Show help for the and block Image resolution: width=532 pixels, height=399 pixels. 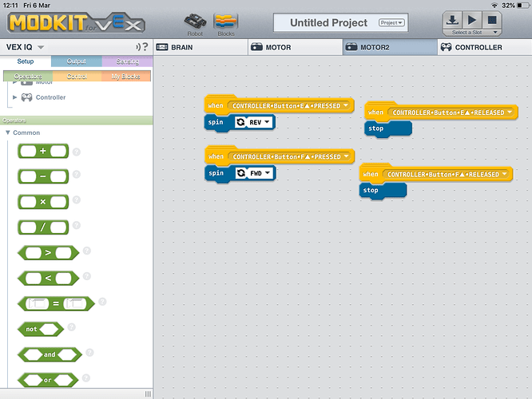tap(89, 353)
